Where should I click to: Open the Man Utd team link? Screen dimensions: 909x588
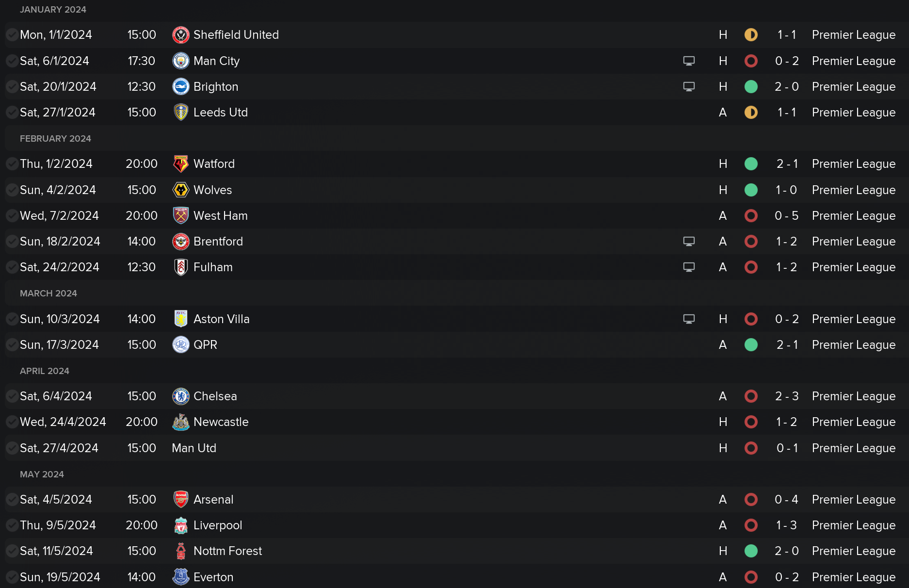[x=194, y=448]
